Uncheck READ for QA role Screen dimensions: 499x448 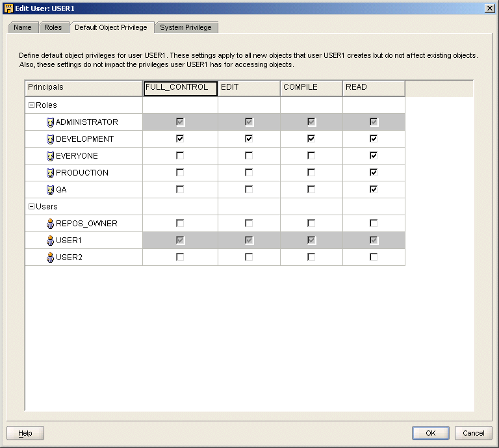point(374,189)
